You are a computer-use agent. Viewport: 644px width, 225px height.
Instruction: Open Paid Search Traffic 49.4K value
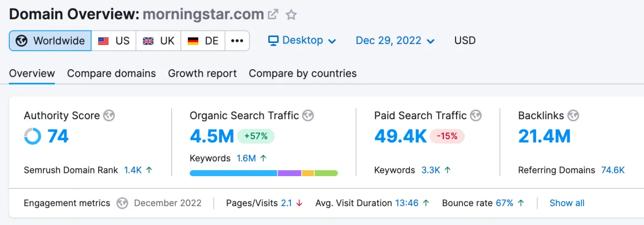pyautogui.click(x=400, y=136)
